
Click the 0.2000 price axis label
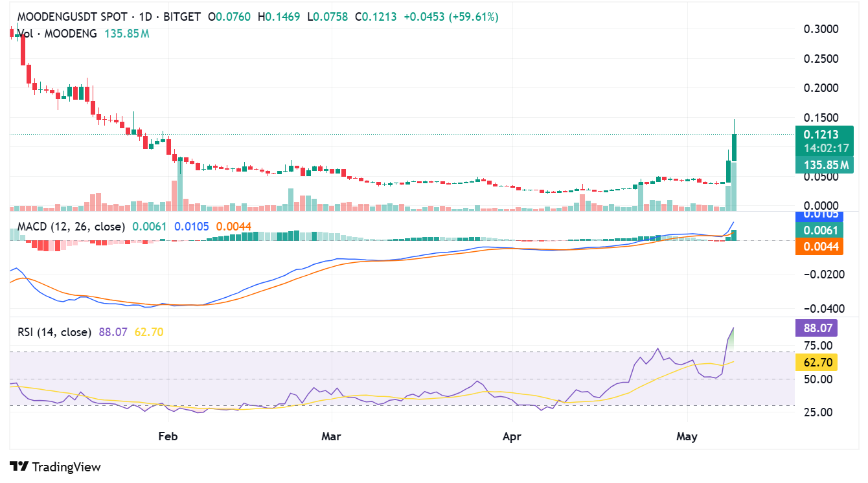(821, 88)
